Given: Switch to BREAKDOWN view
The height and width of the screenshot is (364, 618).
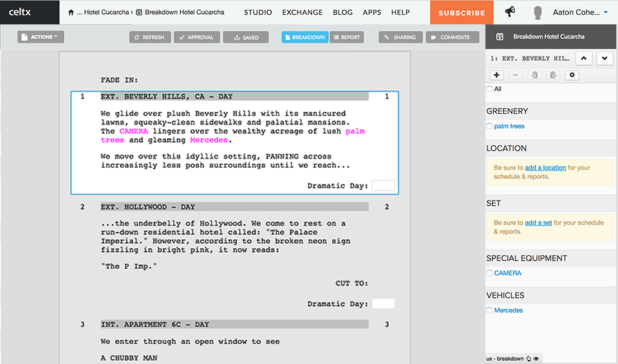Looking at the screenshot, I should click(304, 37).
